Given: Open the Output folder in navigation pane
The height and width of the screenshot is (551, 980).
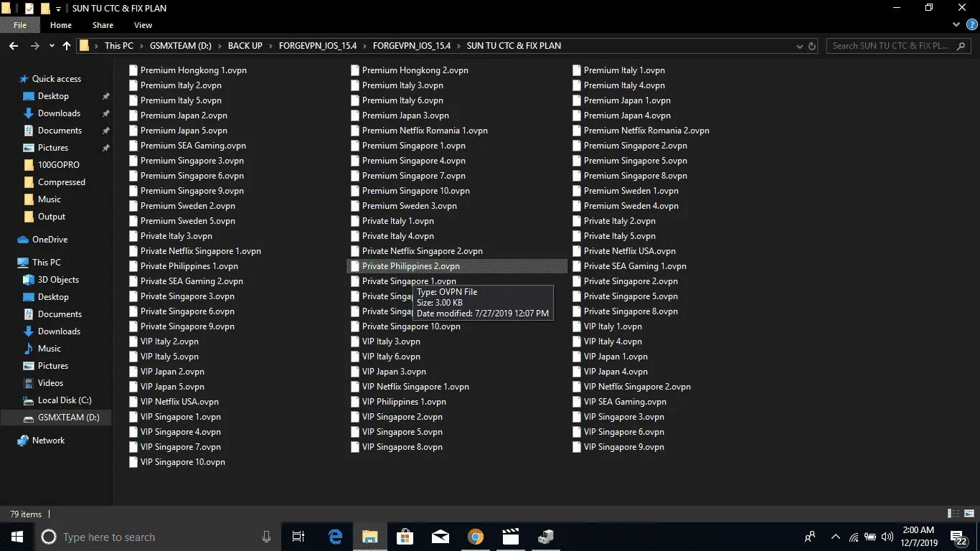Looking at the screenshot, I should pyautogui.click(x=52, y=217).
